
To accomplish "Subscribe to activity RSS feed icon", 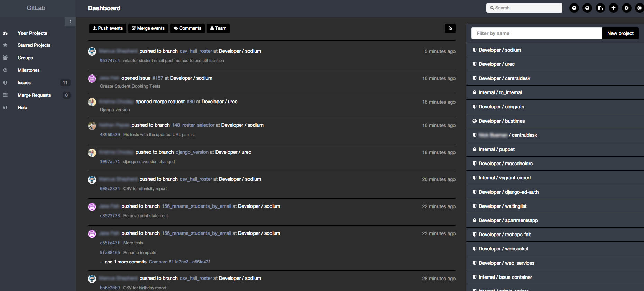I will pos(450,28).
